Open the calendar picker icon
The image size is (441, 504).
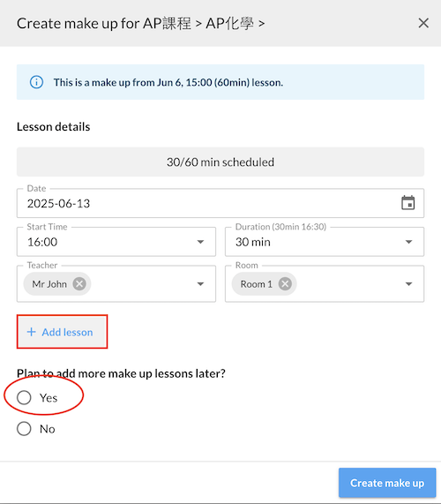tap(407, 203)
